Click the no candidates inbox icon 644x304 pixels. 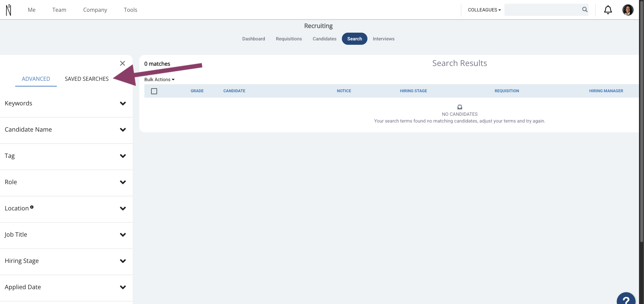(460, 107)
